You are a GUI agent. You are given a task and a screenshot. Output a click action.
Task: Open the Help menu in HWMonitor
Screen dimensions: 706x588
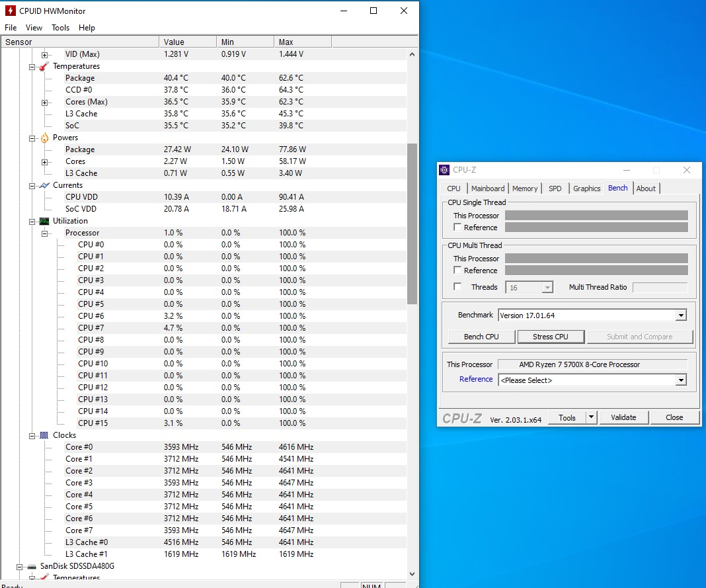[87, 28]
